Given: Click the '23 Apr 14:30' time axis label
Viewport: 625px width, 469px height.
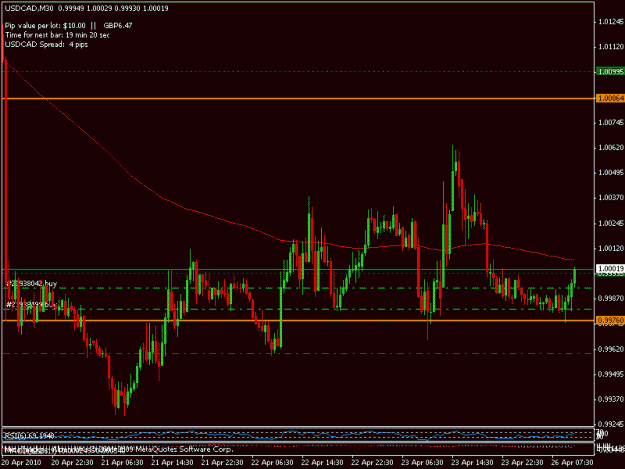Looking at the screenshot, I should coord(472,463).
